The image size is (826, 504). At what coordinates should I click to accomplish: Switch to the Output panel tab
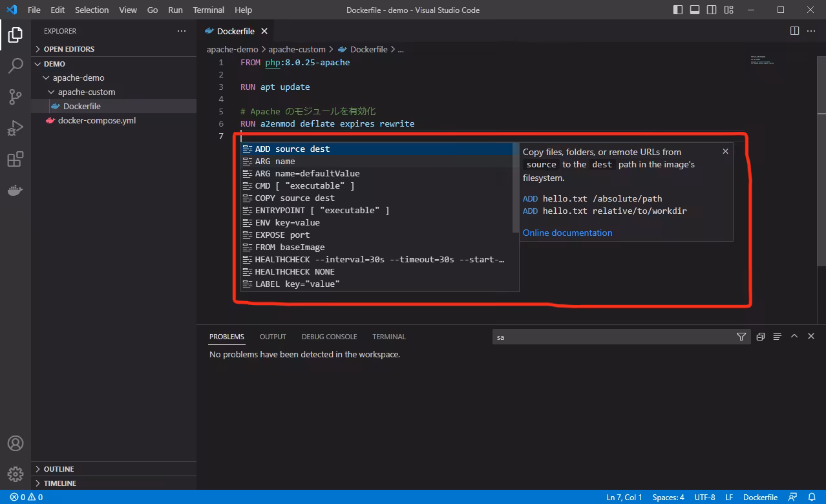[273, 337]
